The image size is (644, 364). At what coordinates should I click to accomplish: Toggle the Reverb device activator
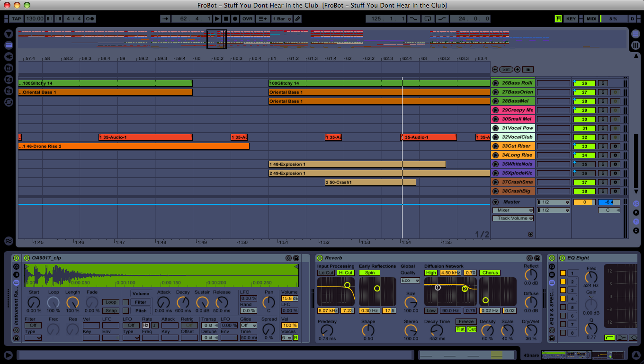[320, 258]
